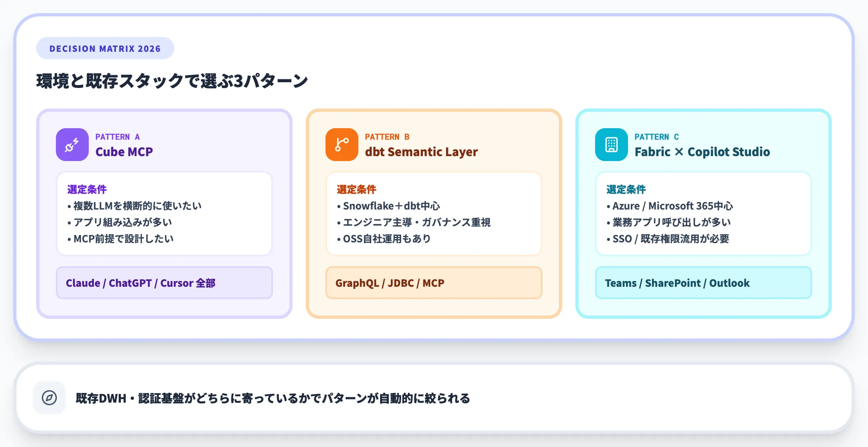Click the Teams / SharePoint / Outlook chip
Viewport: 868px width, 447px height.
tap(703, 283)
